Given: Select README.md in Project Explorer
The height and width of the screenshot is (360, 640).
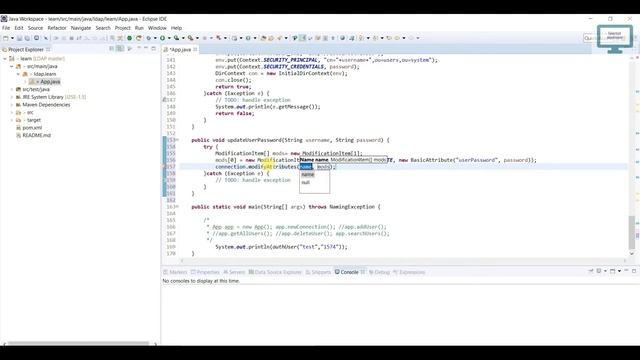Looking at the screenshot, I should click(x=33, y=135).
